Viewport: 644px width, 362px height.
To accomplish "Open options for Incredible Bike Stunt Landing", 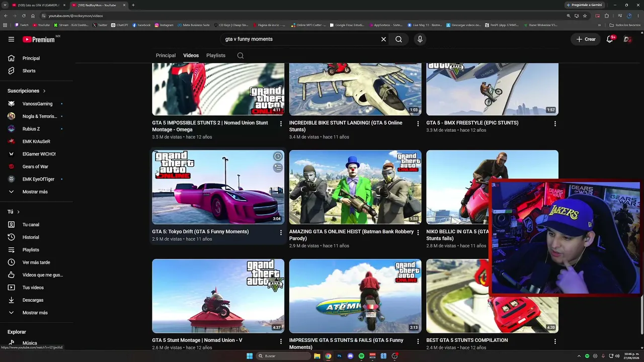I will [x=418, y=124].
